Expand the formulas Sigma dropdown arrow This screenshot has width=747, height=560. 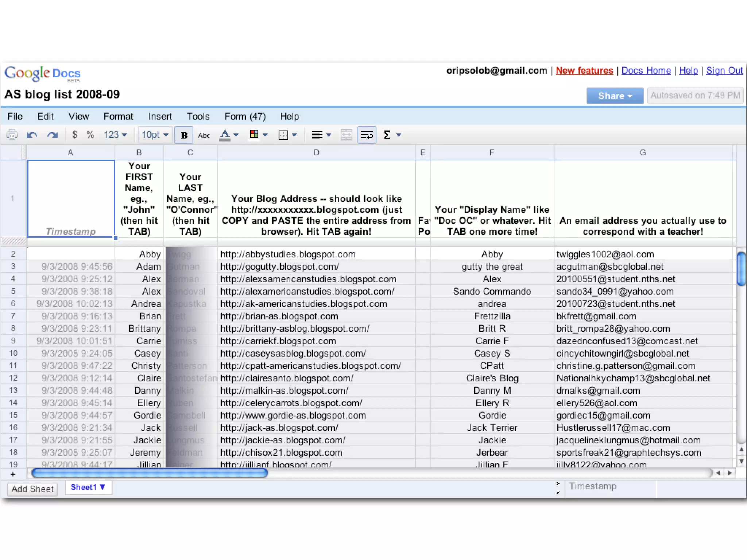coord(399,135)
